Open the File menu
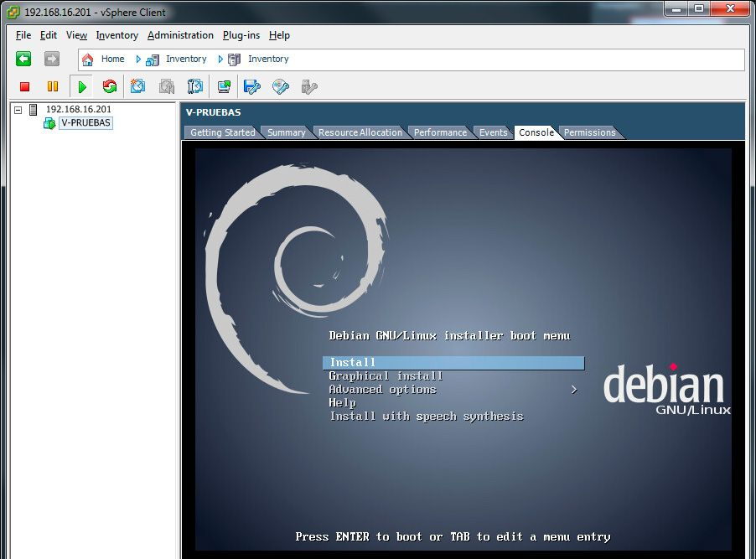The height and width of the screenshot is (559, 756). (23, 35)
